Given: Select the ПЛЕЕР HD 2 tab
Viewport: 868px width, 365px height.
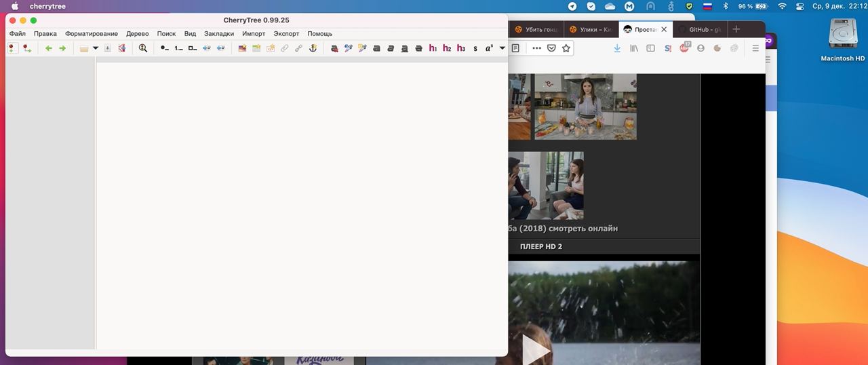Looking at the screenshot, I should point(540,246).
